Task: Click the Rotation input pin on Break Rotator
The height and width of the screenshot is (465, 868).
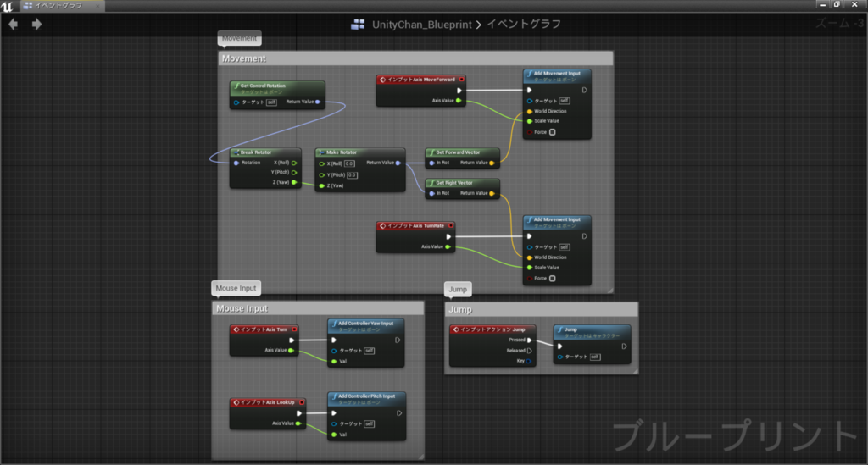Action: pyautogui.click(x=237, y=163)
